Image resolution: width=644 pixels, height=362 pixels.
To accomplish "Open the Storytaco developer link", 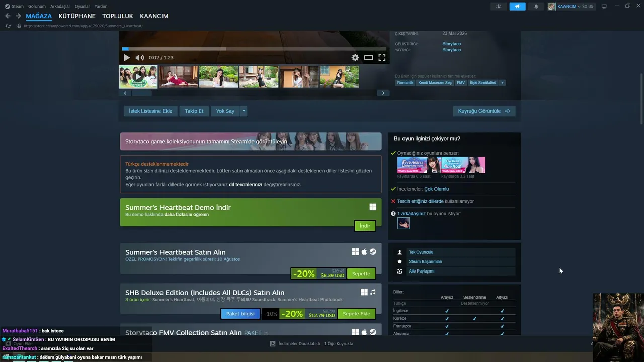I will (x=452, y=44).
